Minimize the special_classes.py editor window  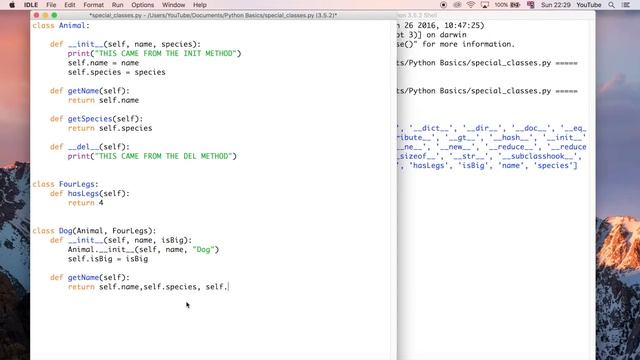tap(45, 15)
